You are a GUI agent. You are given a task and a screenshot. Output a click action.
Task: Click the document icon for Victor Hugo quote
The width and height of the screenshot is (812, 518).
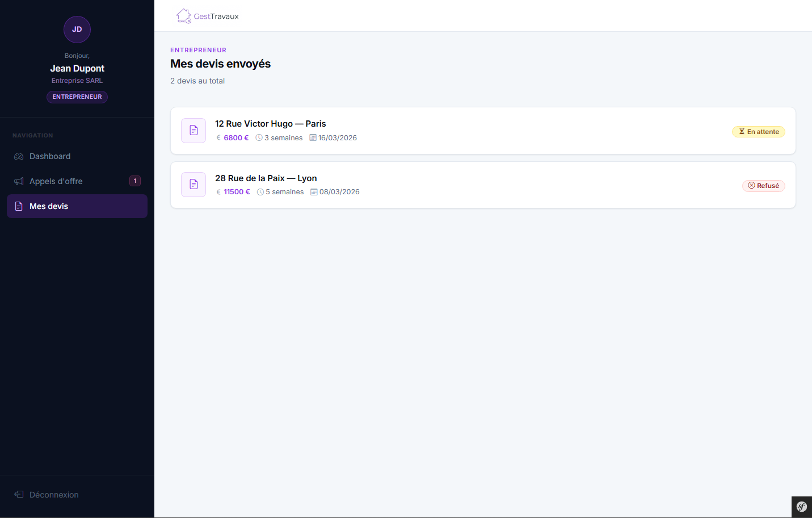(x=193, y=131)
